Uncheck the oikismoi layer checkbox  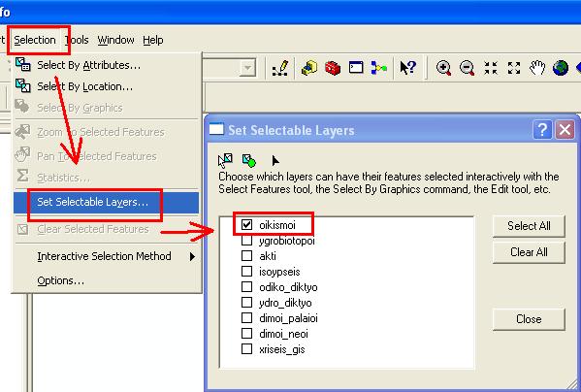[246, 224]
